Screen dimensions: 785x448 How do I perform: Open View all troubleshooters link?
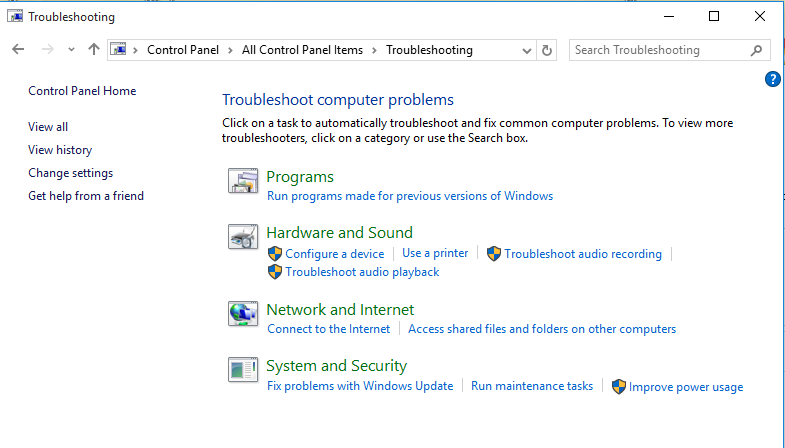(48, 127)
